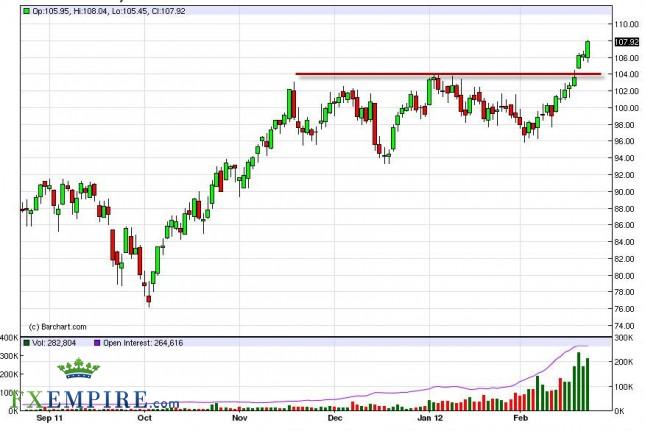This screenshot has height=431, width=645.
Task: Click the dark green Vol legend square
Action: (26, 343)
